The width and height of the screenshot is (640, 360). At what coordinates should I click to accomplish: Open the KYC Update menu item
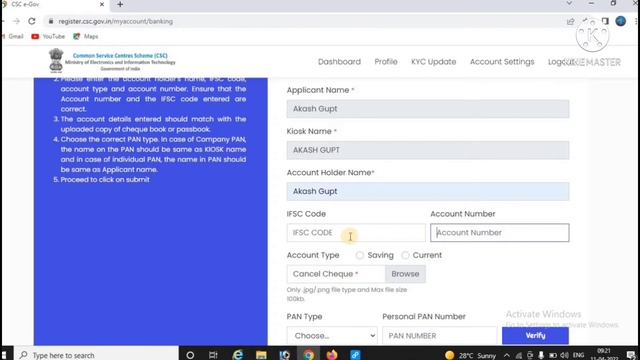click(433, 62)
